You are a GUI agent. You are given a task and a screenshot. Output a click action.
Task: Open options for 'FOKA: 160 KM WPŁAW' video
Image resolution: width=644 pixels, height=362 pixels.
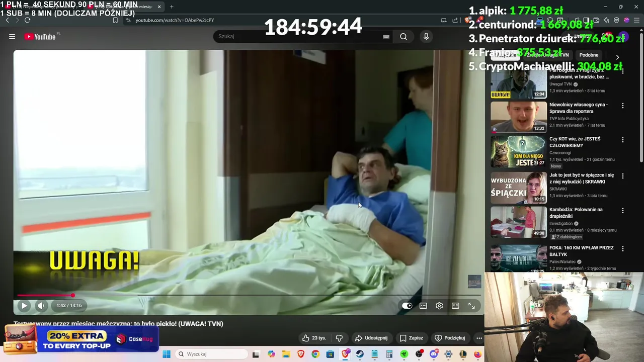point(623,249)
